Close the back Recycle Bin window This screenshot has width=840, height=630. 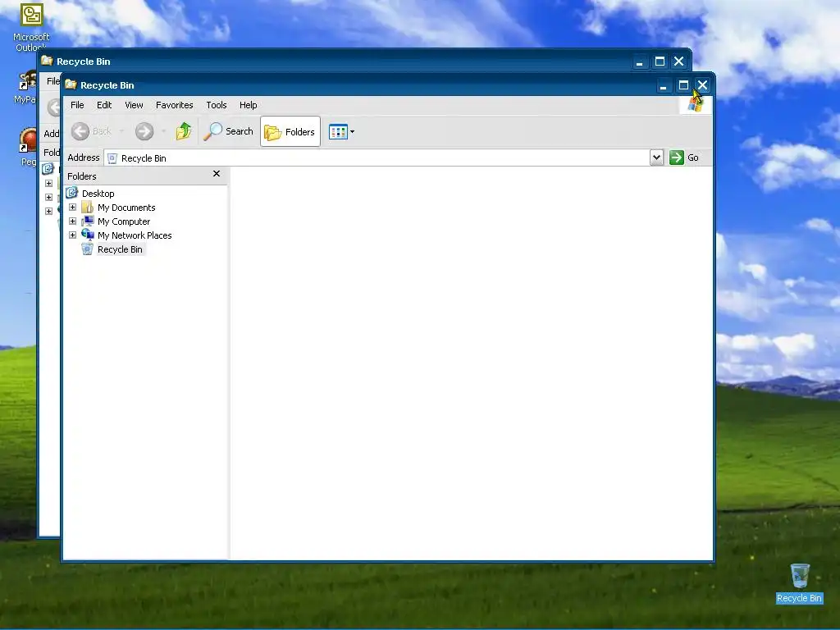click(678, 62)
